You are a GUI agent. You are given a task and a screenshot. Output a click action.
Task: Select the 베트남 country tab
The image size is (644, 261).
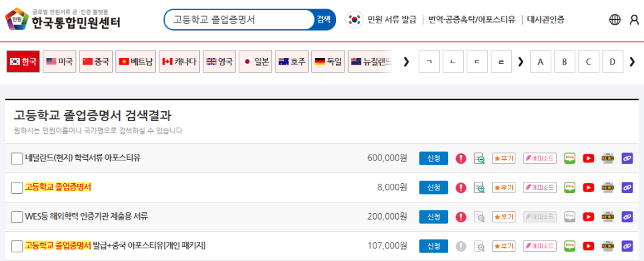[135, 61]
